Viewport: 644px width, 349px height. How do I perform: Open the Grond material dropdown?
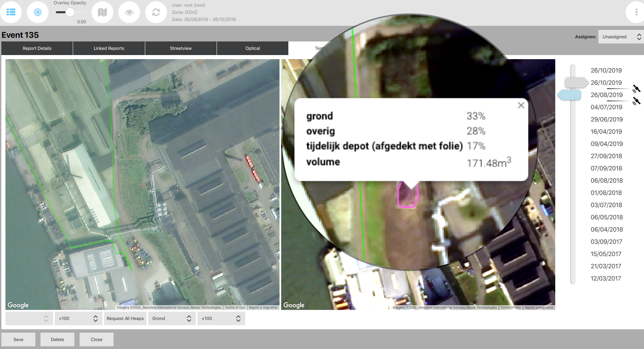pos(172,318)
